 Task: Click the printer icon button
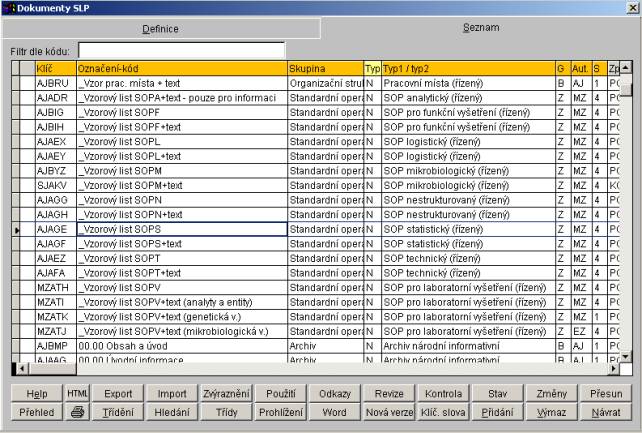pos(77,412)
